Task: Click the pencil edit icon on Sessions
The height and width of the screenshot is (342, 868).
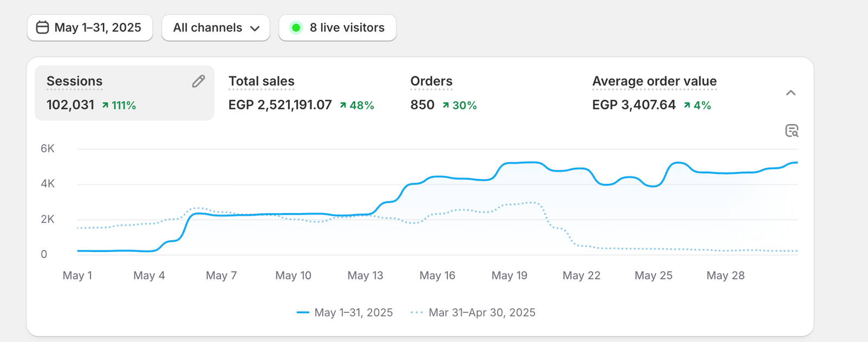Action: click(199, 81)
